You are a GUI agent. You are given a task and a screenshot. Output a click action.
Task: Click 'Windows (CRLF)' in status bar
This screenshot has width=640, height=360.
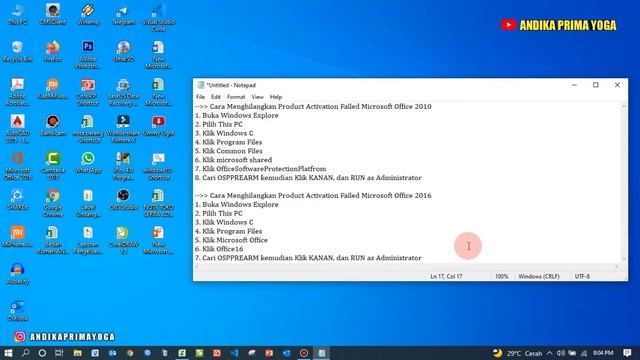click(x=539, y=276)
